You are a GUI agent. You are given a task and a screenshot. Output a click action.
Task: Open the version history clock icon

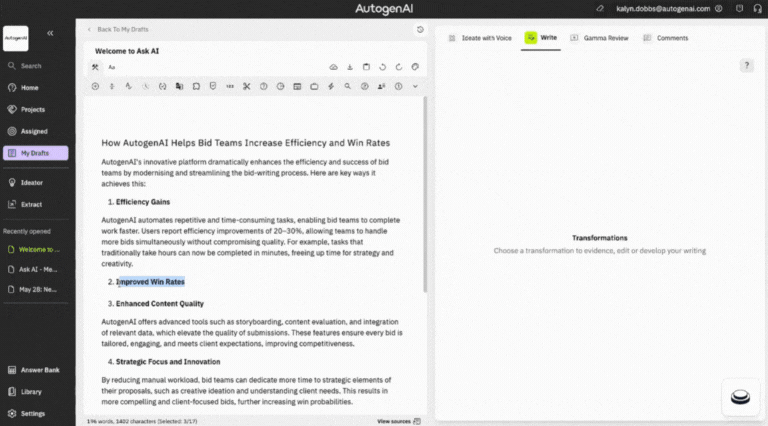420,29
